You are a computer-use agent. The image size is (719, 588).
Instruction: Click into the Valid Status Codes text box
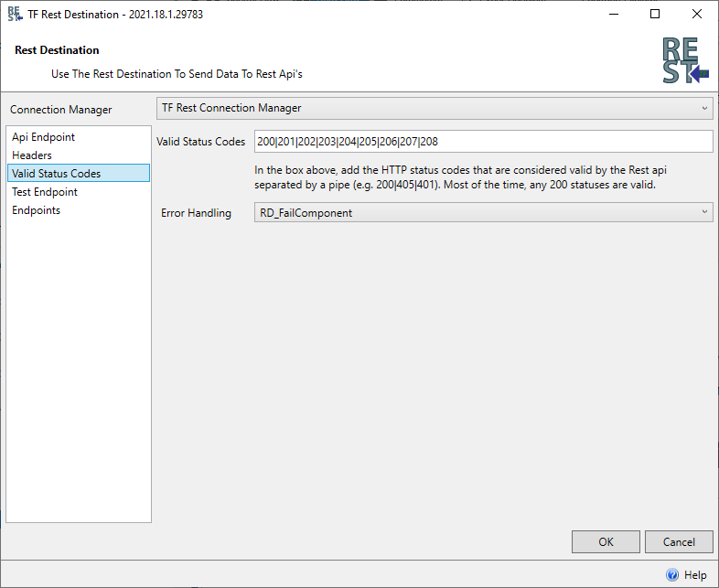483,142
